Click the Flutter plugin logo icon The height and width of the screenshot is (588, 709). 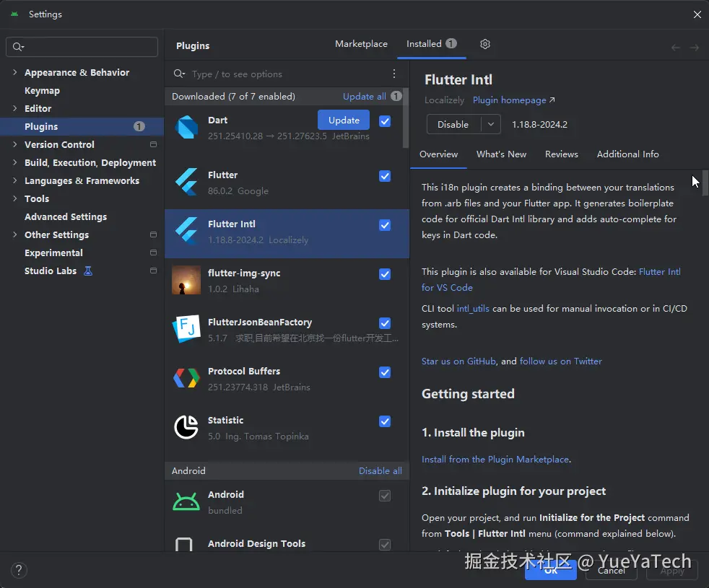(186, 182)
